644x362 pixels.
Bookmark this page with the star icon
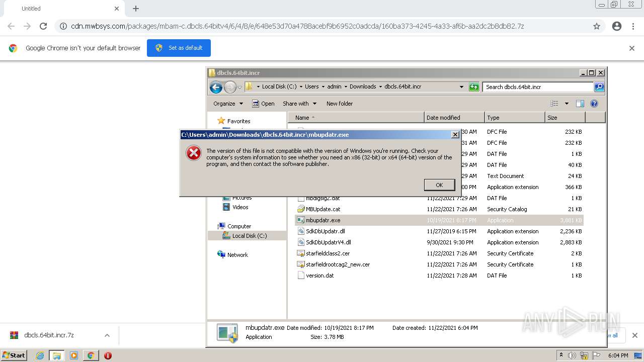coord(597,26)
